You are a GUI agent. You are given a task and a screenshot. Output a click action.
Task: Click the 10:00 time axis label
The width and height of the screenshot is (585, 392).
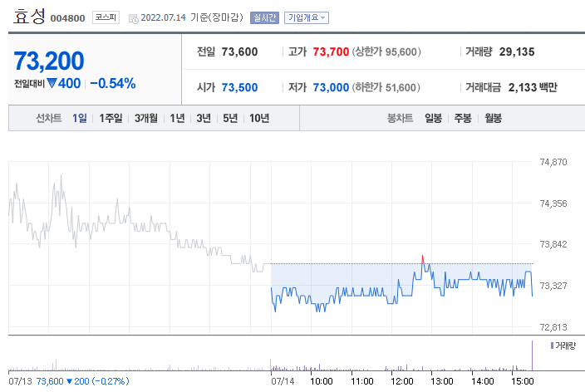322,381
